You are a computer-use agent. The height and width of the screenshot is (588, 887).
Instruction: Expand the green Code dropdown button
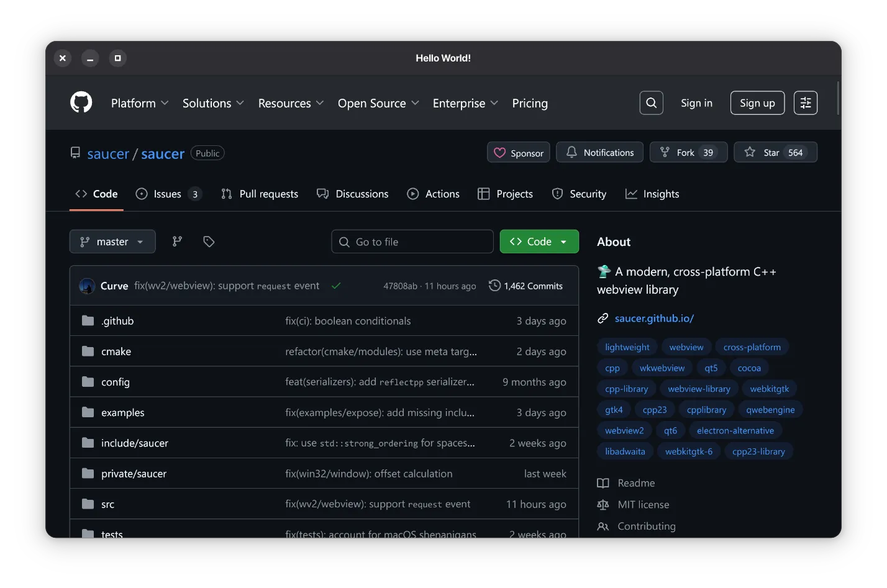539,242
